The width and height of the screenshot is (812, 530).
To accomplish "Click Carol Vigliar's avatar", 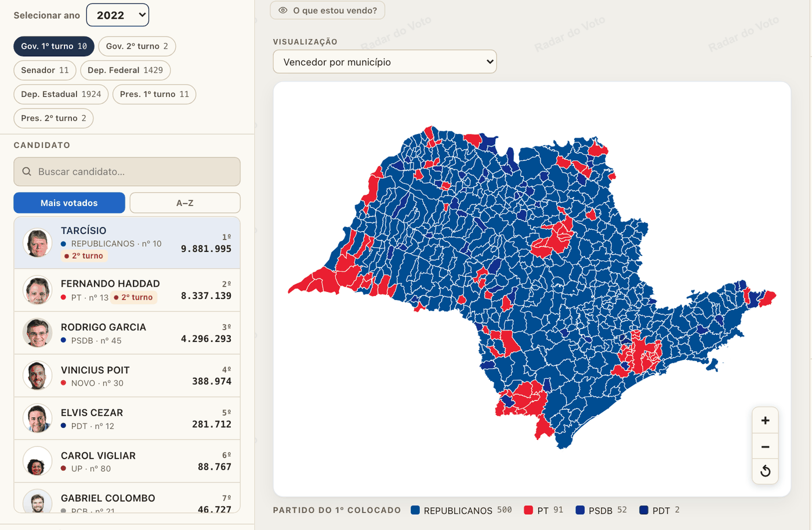I will (x=38, y=461).
